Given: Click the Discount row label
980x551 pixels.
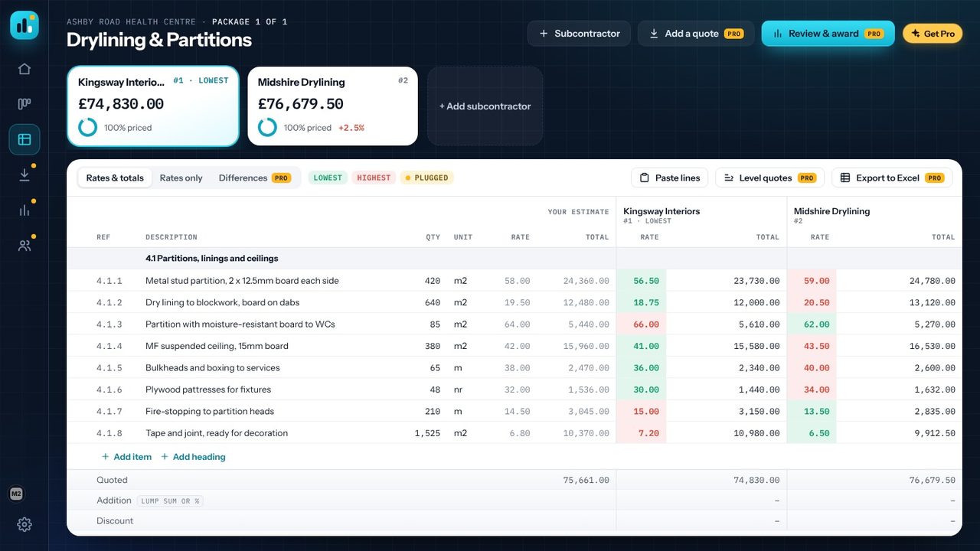Looking at the screenshot, I should pyautogui.click(x=115, y=521).
